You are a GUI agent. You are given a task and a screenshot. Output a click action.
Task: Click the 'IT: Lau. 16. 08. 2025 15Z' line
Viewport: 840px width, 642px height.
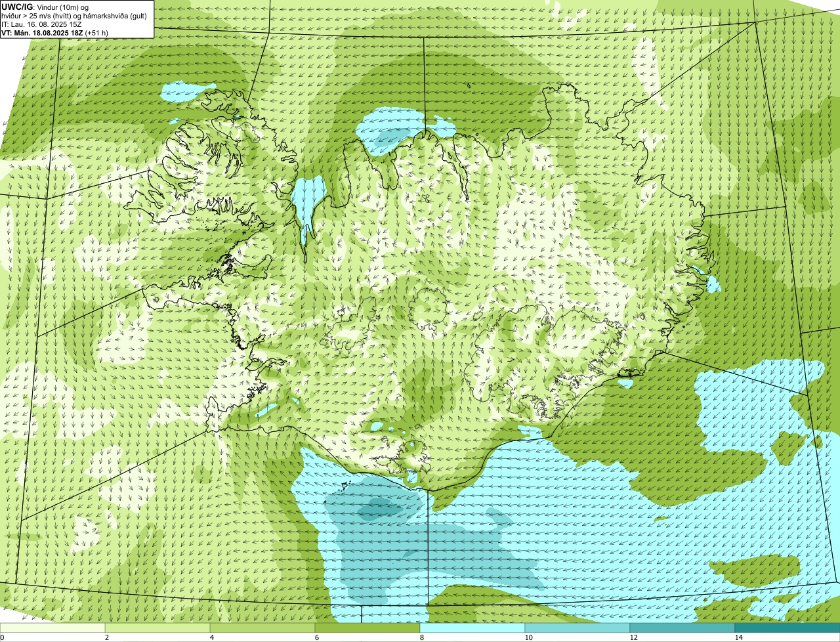coord(41,24)
